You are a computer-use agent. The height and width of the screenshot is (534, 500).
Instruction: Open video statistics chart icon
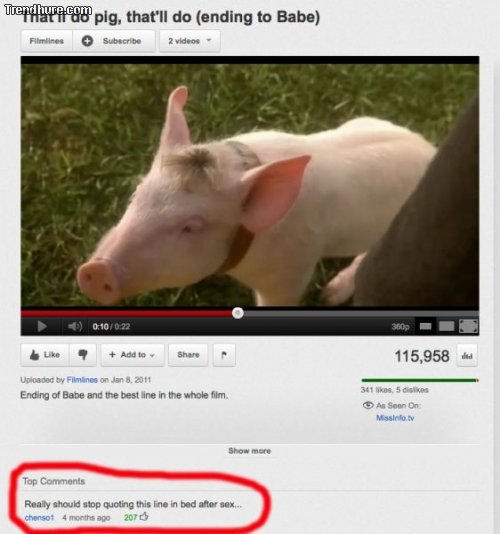pos(467,356)
